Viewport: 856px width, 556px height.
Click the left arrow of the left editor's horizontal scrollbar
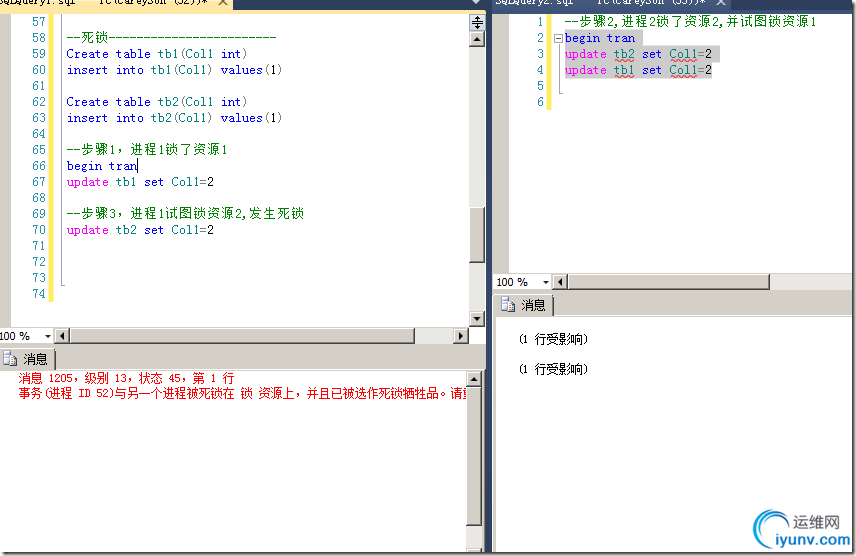pyautogui.click(x=62, y=336)
